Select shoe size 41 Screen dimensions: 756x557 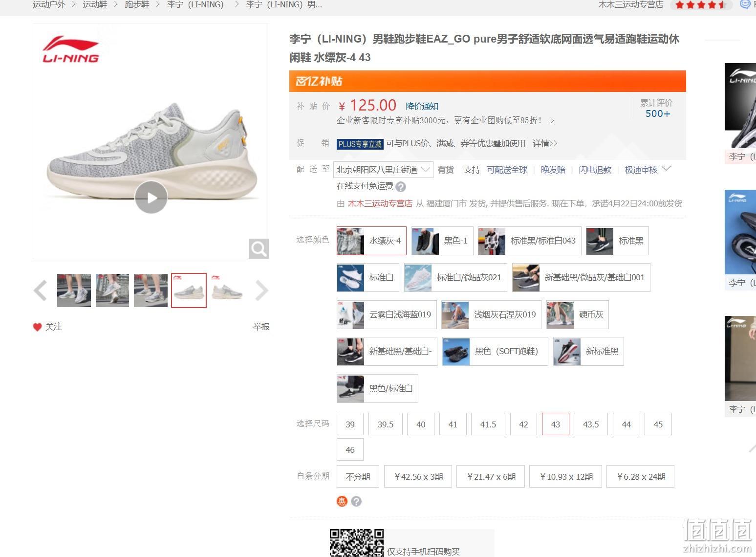click(x=453, y=424)
